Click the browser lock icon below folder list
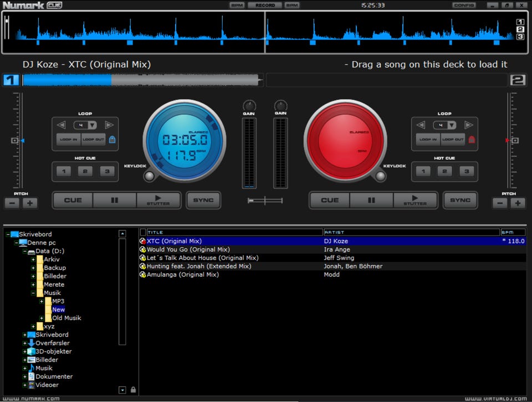The height and width of the screenshot is (402, 532). 134,390
